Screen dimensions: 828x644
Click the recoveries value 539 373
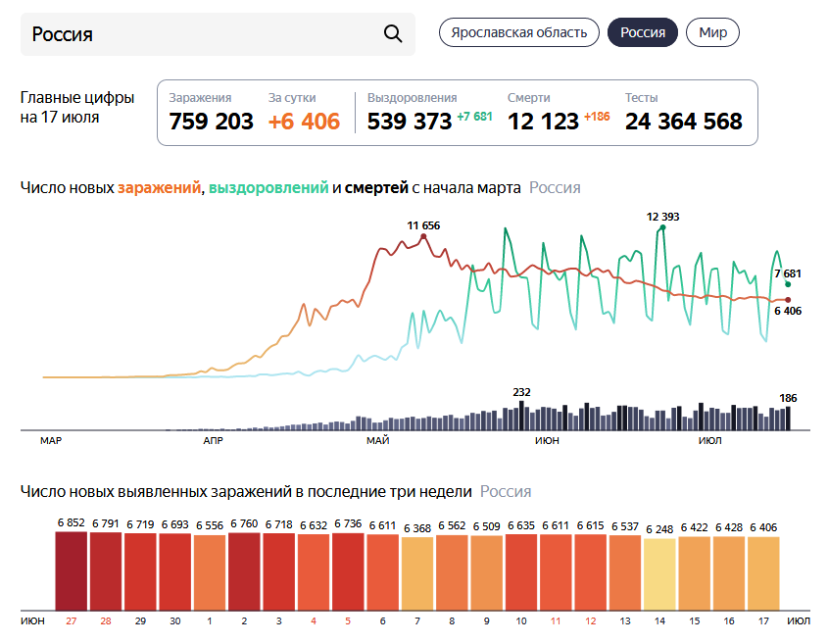[410, 122]
